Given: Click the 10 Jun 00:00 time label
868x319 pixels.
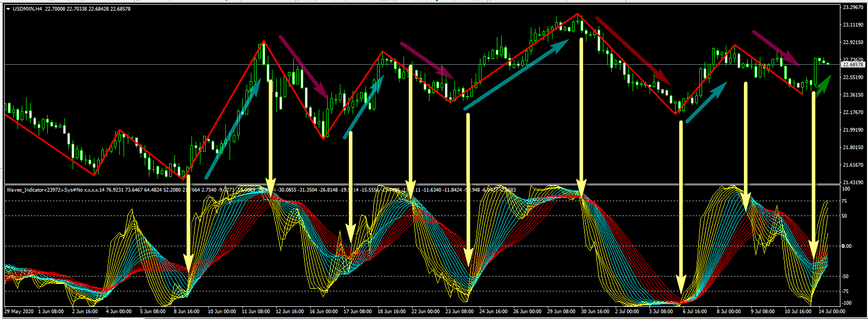Looking at the screenshot, I should coord(222,312).
